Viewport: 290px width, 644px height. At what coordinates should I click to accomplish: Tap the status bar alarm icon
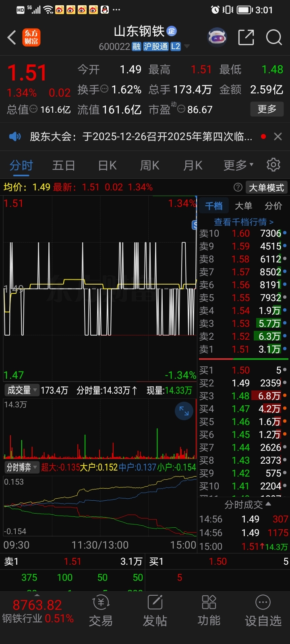click(215, 10)
